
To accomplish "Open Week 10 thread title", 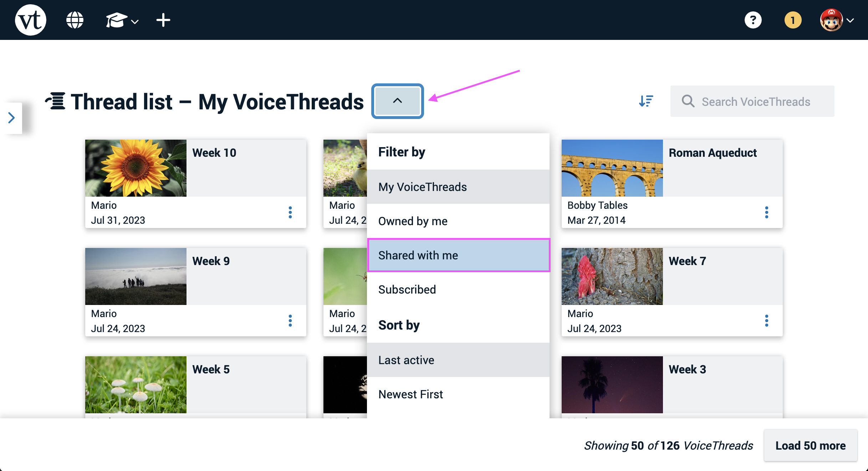I will pos(214,152).
